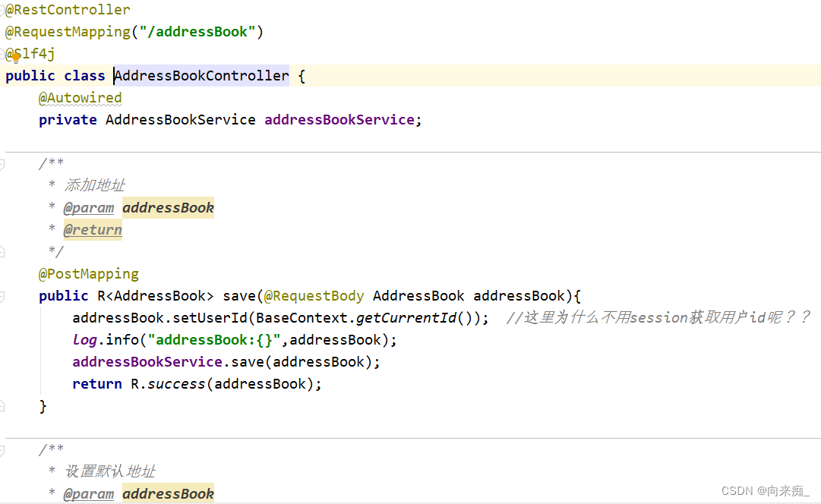Click the return keyword
Screen dimensions: 821x504
pos(97,383)
